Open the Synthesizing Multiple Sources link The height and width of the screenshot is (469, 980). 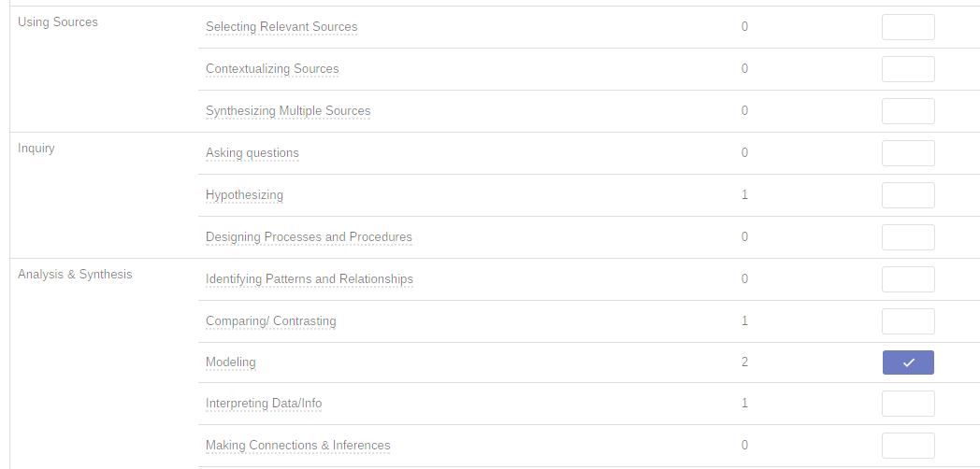[288, 111]
